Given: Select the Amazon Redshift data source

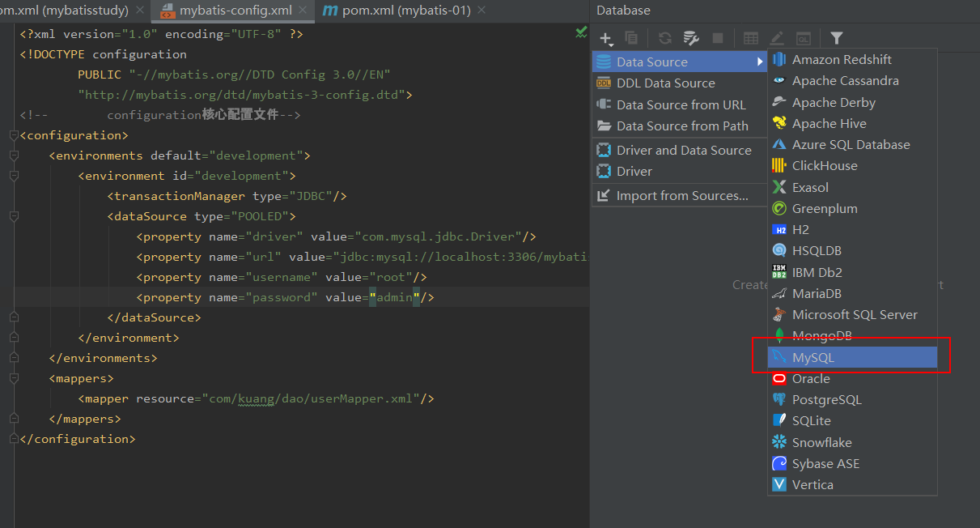Looking at the screenshot, I should pyautogui.click(x=852, y=59).
